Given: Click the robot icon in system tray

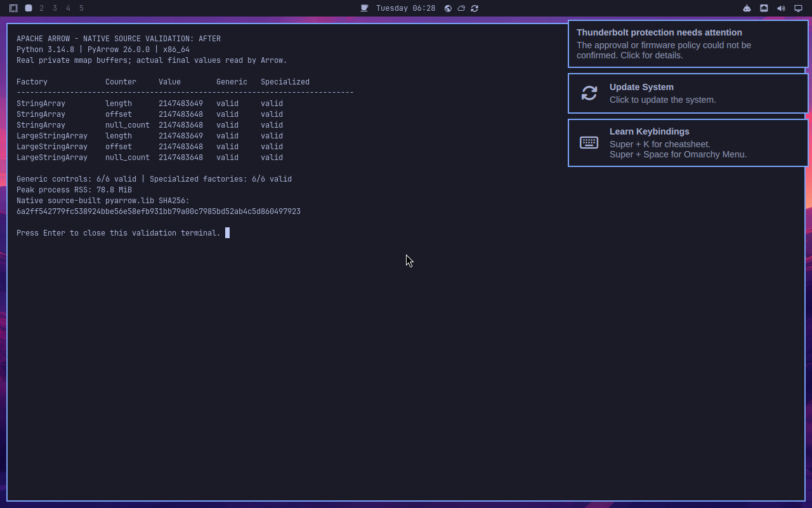Looking at the screenshot, I should click(747, 8).
